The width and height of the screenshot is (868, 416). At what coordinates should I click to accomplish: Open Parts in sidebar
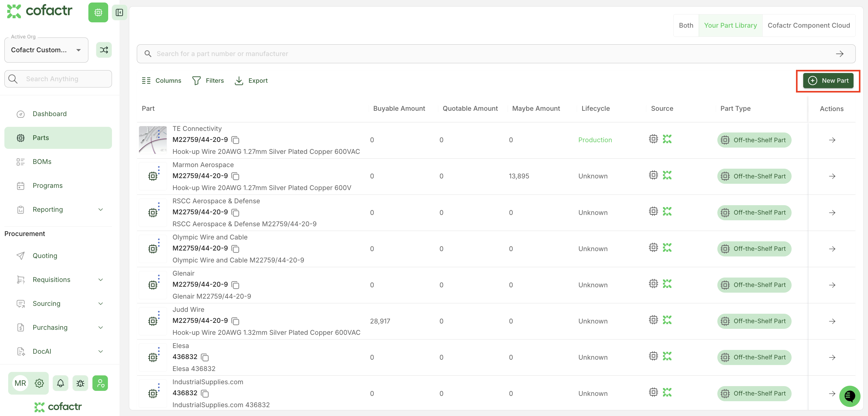[58, 138]
